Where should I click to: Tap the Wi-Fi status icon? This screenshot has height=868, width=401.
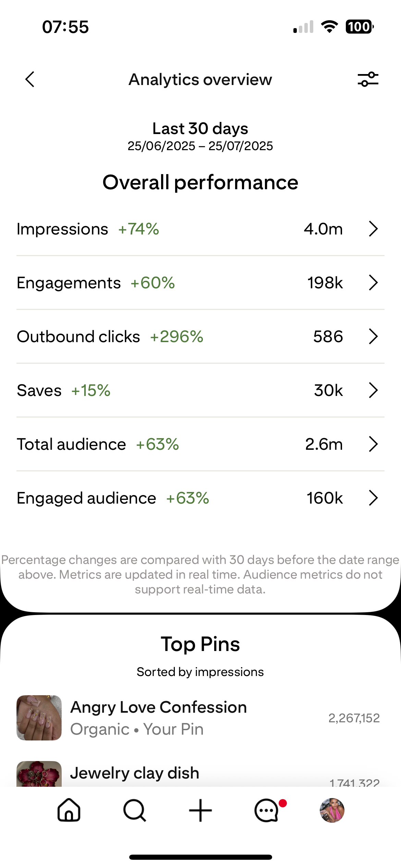click(329, 27)
